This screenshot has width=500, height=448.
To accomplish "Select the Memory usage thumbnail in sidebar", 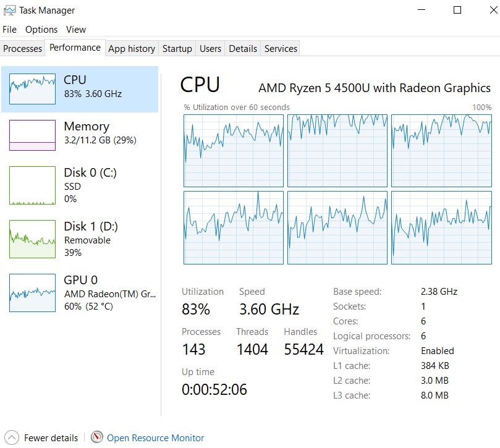I will click(x=32, y=135).
